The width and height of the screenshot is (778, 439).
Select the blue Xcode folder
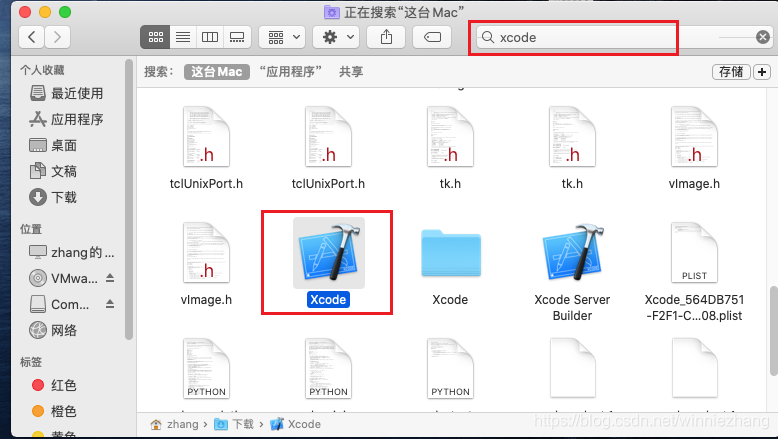(x=451, y=253)
